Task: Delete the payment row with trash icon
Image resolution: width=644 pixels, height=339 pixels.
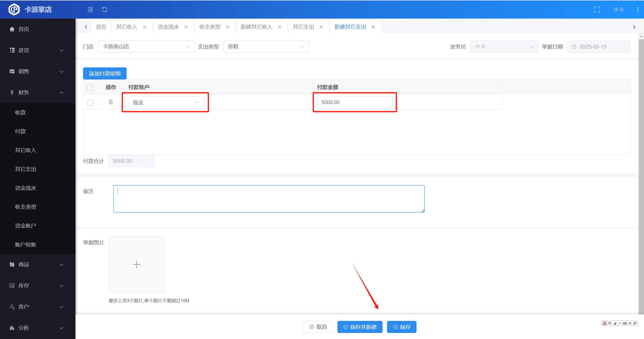Action: pyautogui.click(x=111, y=102)
